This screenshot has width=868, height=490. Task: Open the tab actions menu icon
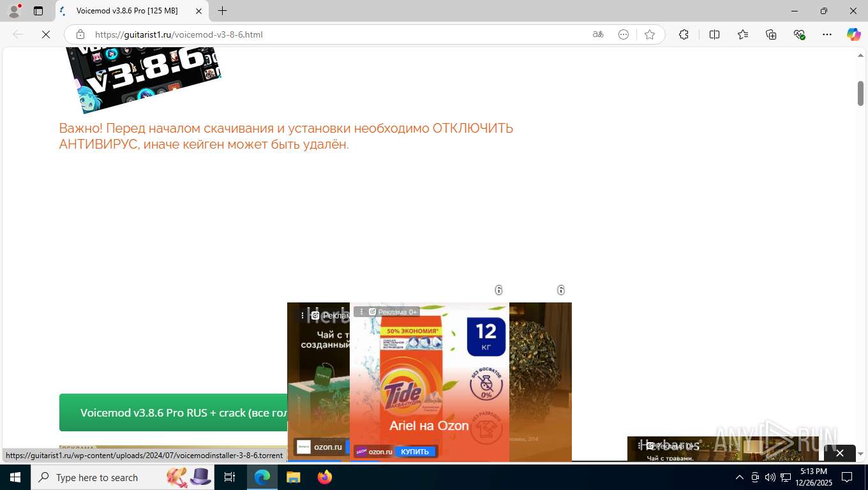click(38, 11)
